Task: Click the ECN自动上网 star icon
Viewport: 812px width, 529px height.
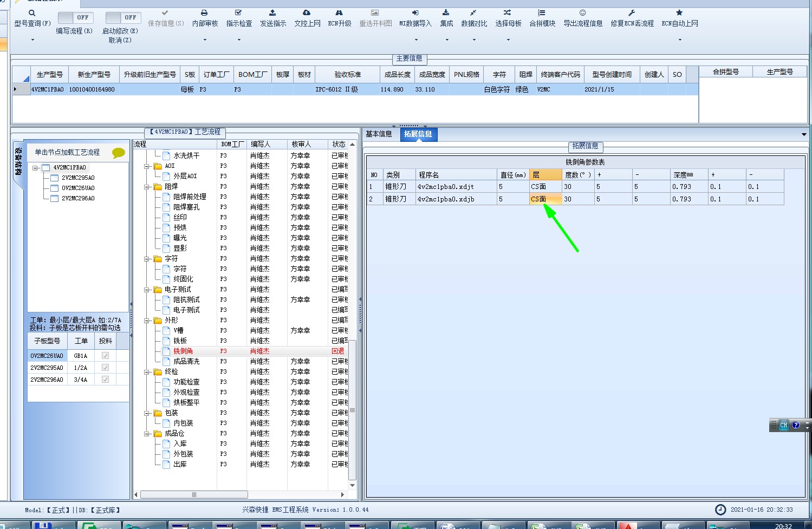Action: tap(679, 12)
